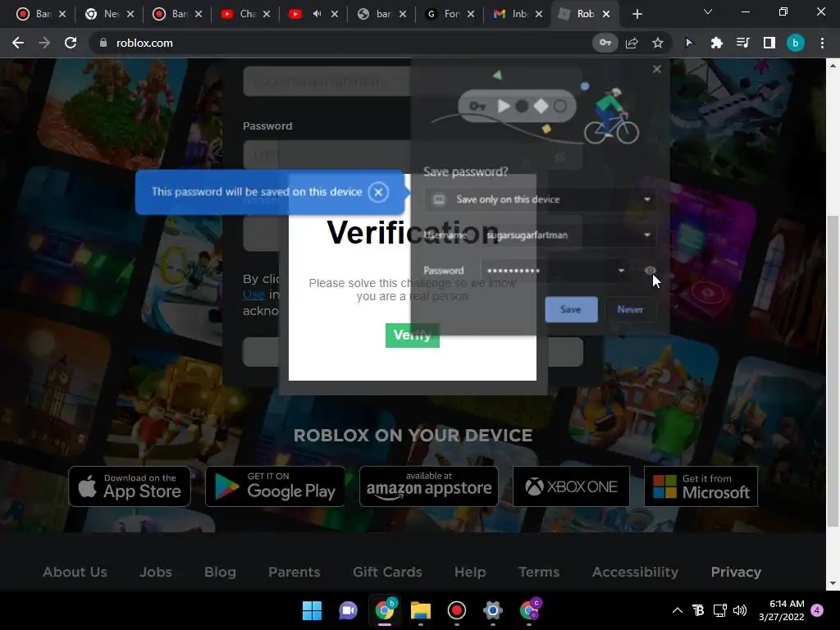Open the Amazon Appstore badge
Viewport: 840px width, 630px height.
tap(428, 486)
